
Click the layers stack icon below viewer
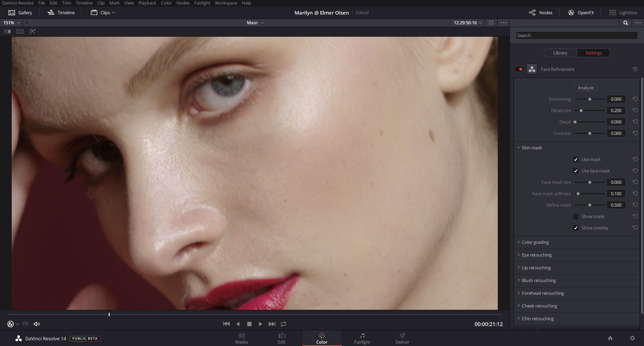(25, 324)
